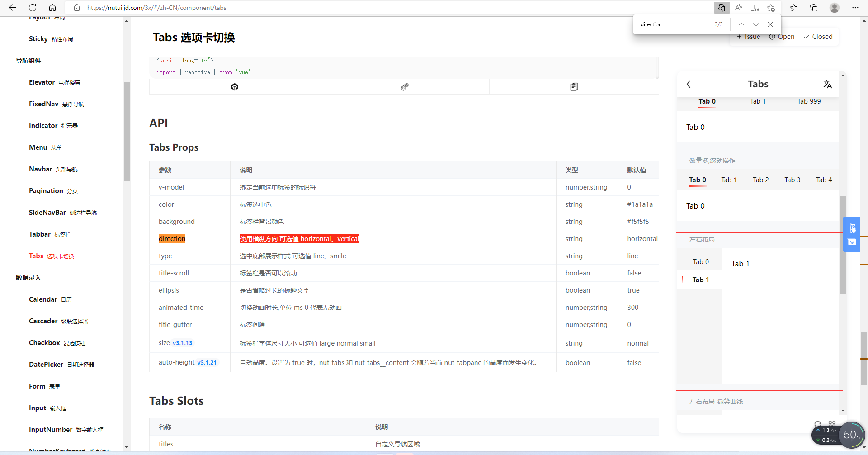Viewport: 868px width, 455px height.
Task: Click the Closed filter button
Action: [818, 36]
